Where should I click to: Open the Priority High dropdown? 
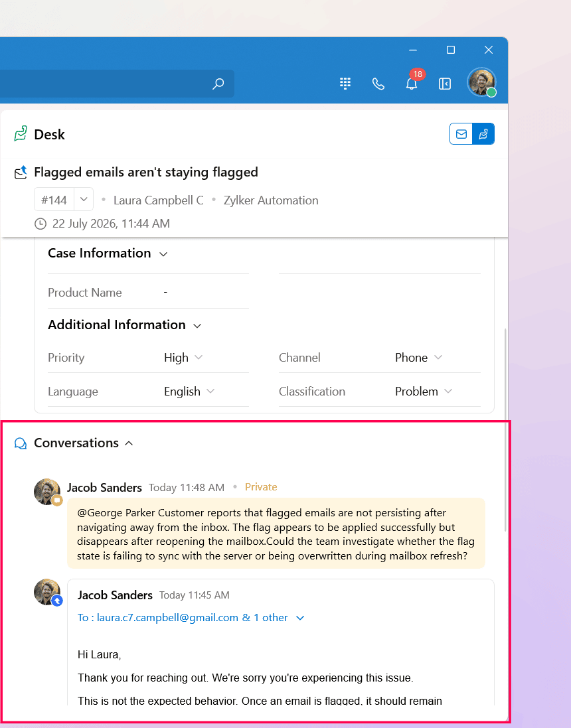(183, 358)
